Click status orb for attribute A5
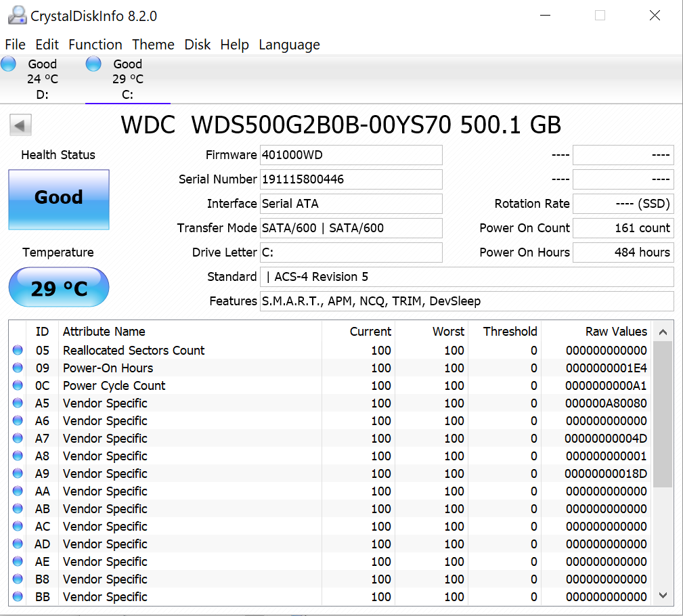The height and width of the screenshot is (616, 683). (18, 403)
